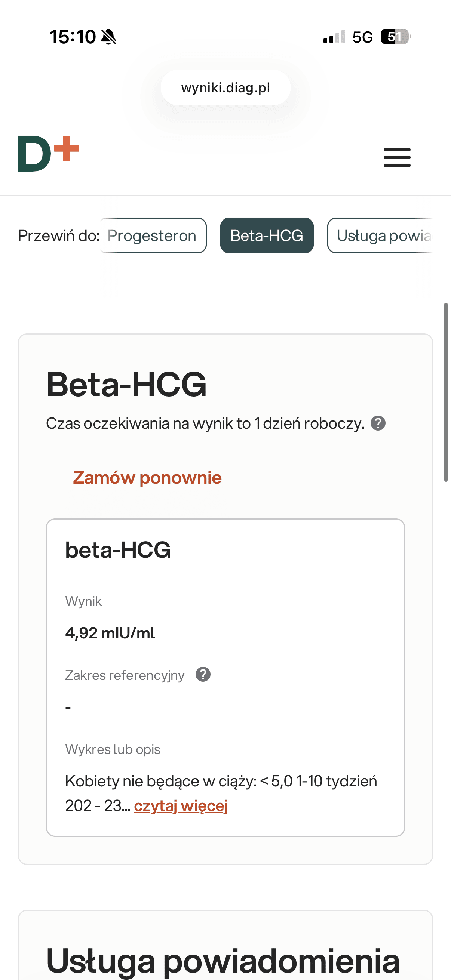Screen dimensions: 451x980
Task: Open the hamburger navigation menu
Action: pyautogui.click(x=397, y=157)
